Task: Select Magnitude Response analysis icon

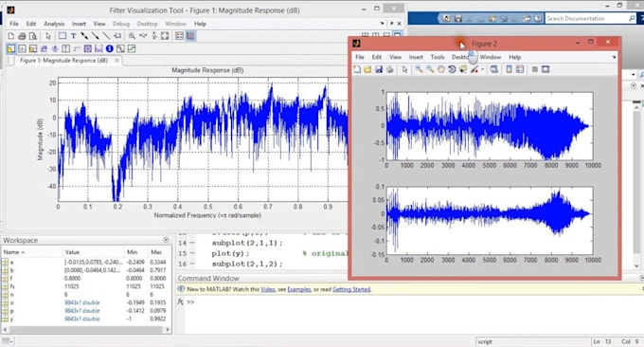Action: [11, 49]
